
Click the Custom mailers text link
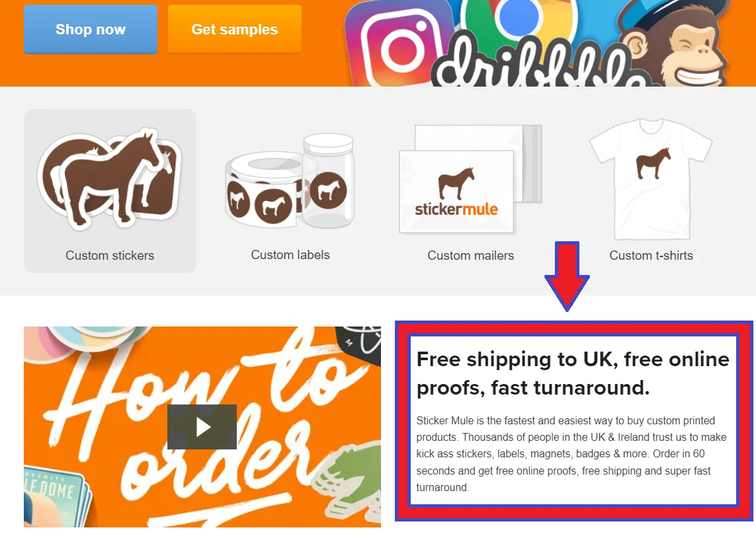click(x=470, y=256)
